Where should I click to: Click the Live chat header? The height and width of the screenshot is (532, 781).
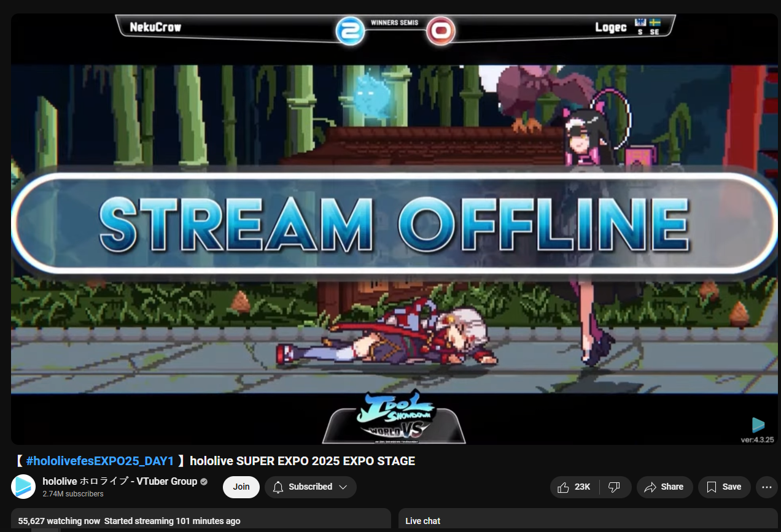pyautogui.click(x=423, y=521)
